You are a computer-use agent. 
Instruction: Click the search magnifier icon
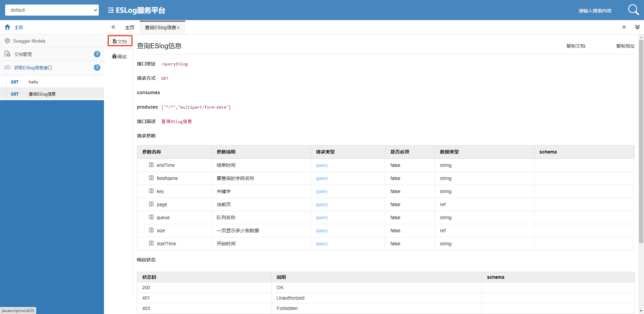(x=633, y=10)
